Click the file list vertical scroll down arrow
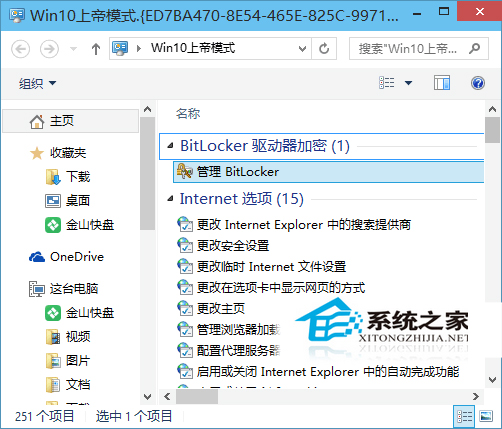The width and height of the screenshot is (502, 429). (x=492, y=379)
